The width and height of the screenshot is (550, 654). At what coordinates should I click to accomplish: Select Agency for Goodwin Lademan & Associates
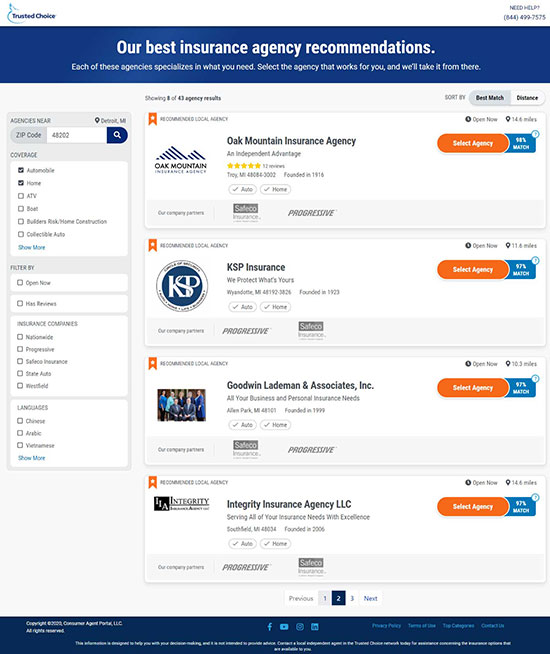pos(473,387)
